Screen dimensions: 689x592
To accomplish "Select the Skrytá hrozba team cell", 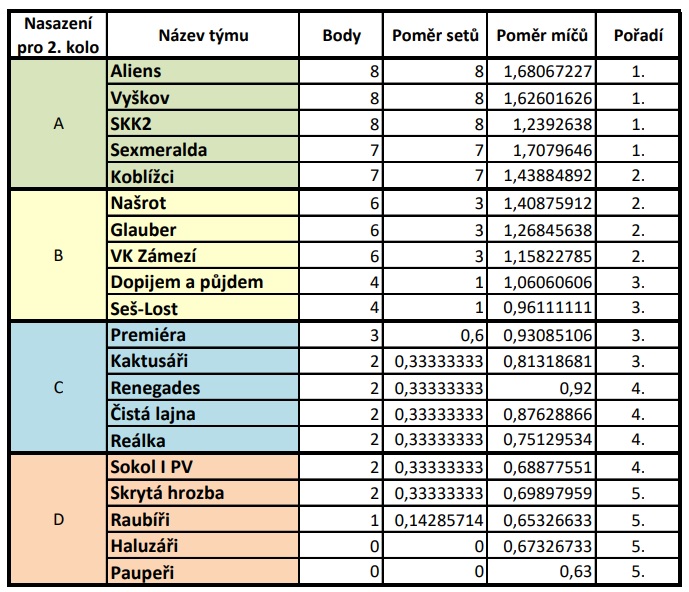I will [203, 493].
